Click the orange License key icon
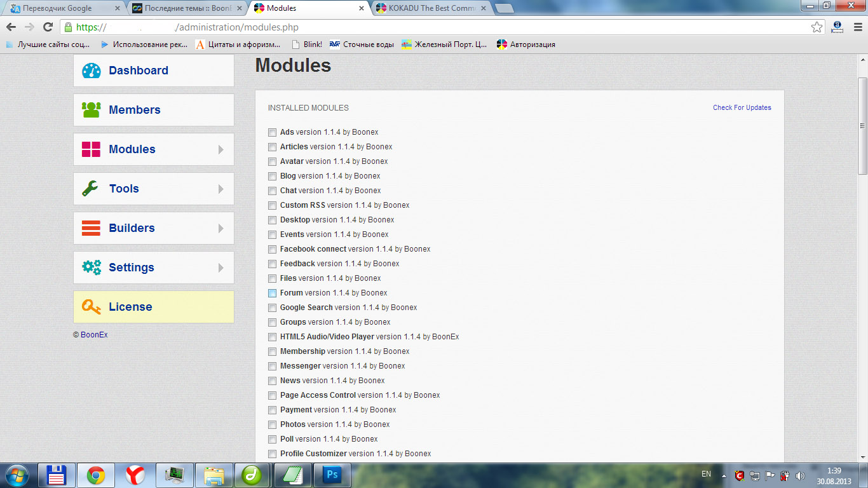 92,307
